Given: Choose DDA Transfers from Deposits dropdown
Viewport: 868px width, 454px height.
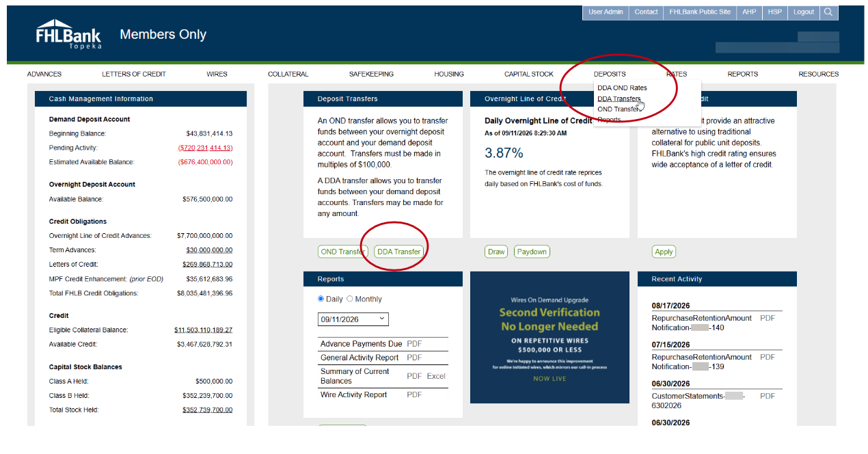Looking at the screenshot, I should 619,98.
